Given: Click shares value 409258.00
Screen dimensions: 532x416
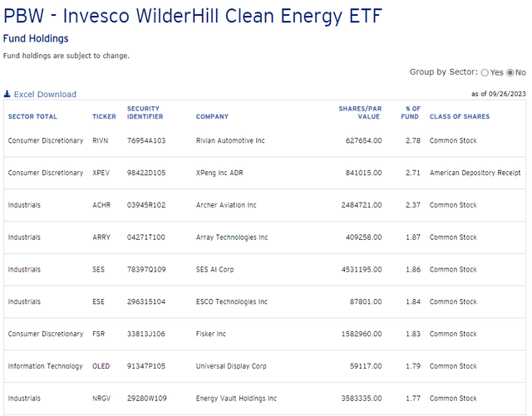Looking at the screenshot, I should (x=364, y=237).
